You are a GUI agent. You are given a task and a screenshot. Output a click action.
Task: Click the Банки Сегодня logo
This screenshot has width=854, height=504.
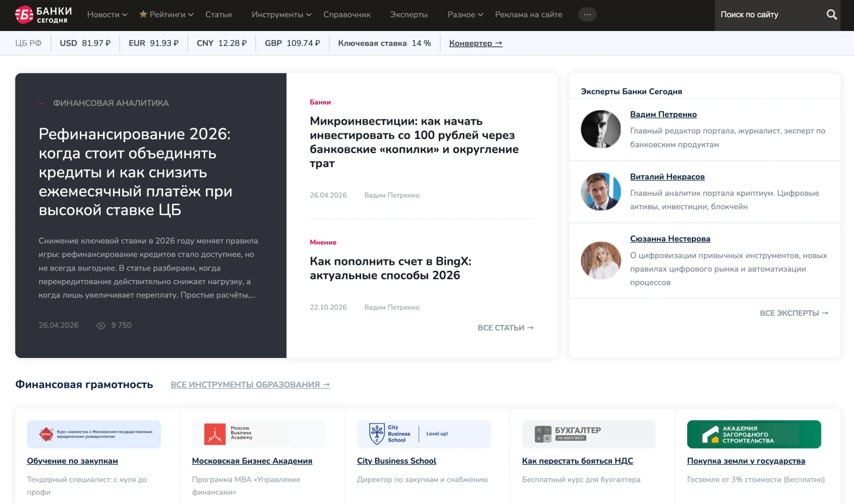43,15
